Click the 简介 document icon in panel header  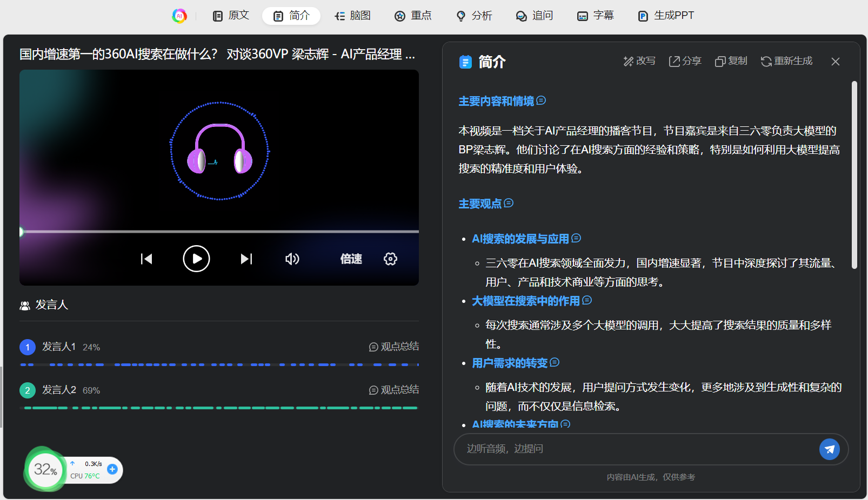pyautogui.click(x=465, y=62)
